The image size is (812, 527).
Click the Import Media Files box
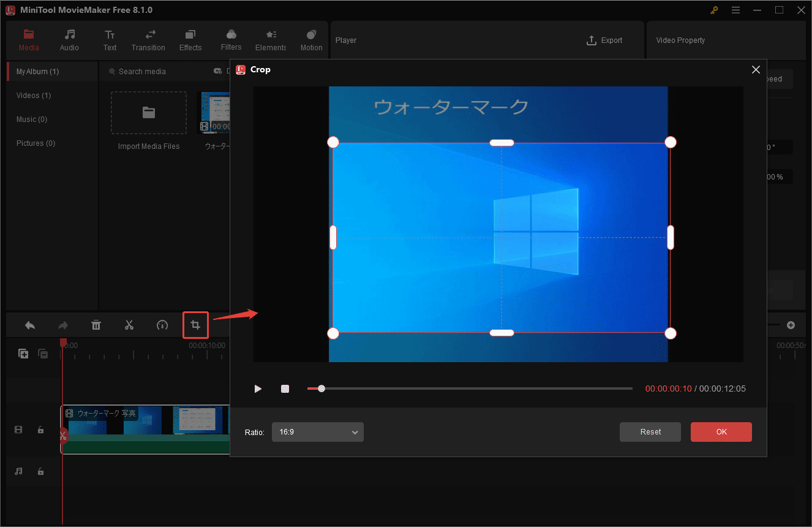pyautogui.click(x=149, y=113)
